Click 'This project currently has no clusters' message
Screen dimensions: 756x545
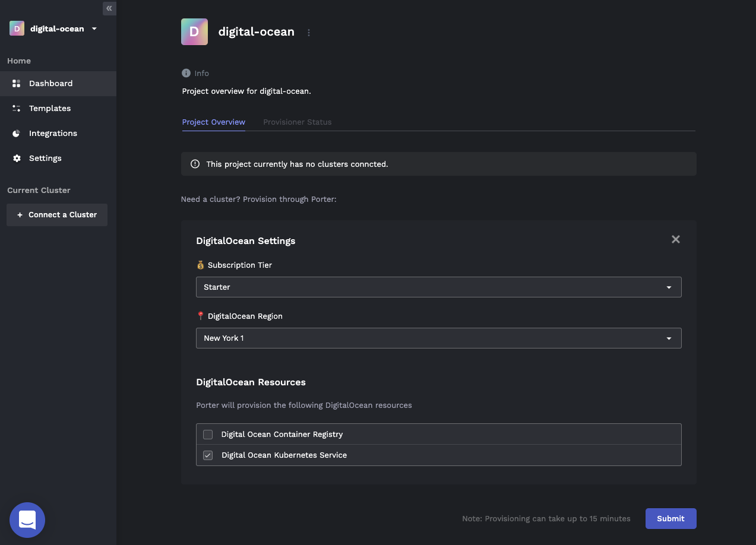297,164
